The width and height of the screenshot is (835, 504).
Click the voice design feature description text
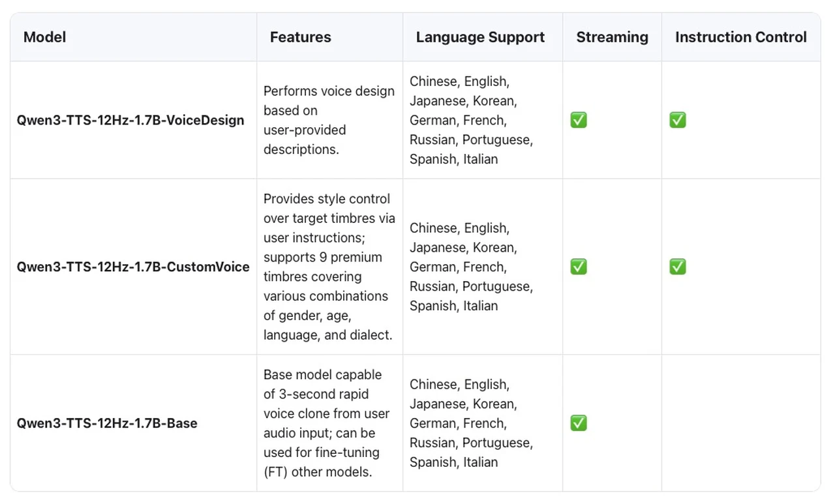(x=329, y=120)
